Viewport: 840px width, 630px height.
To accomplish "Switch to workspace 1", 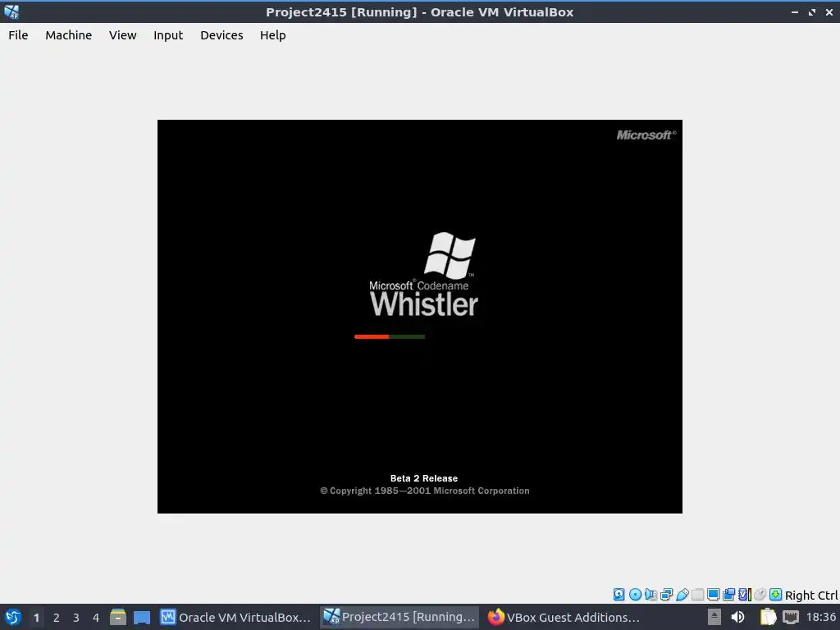I will pos(36,618).
